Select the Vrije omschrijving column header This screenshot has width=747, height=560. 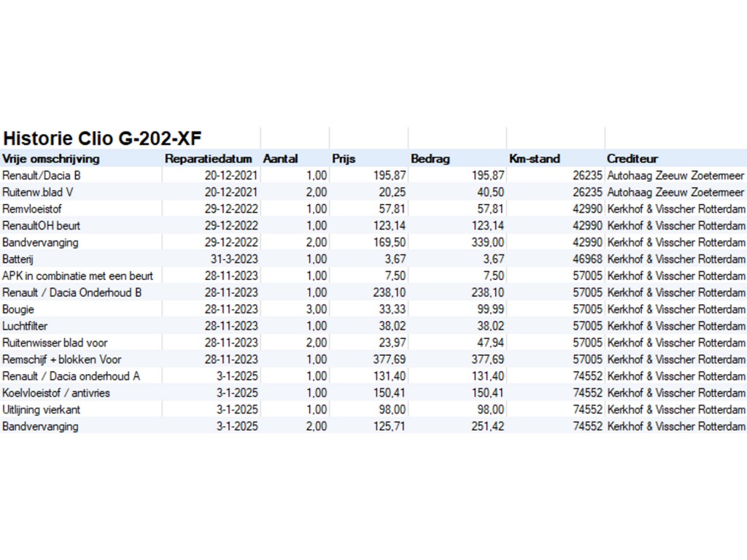pos(51,159)
